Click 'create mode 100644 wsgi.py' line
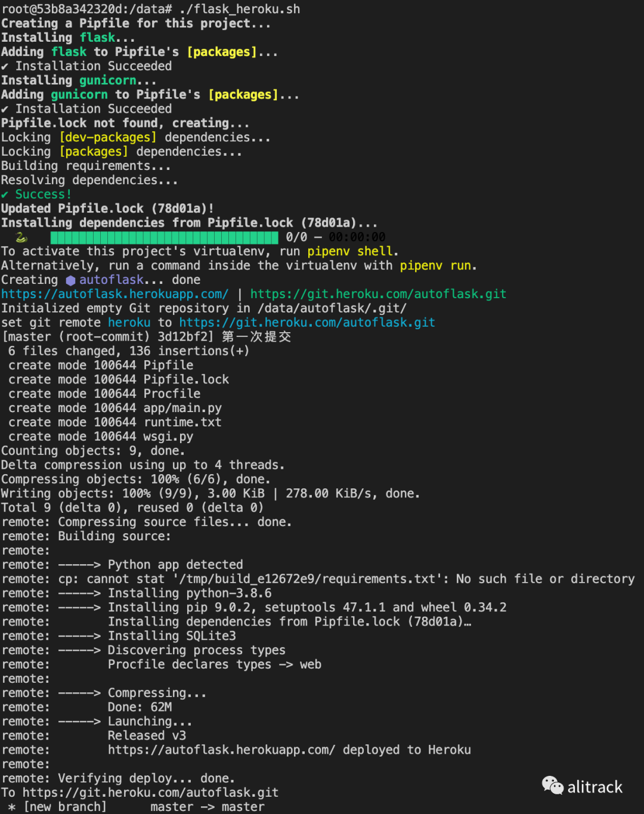The width and height of the screenshot is (644, 814). (101, 437)
